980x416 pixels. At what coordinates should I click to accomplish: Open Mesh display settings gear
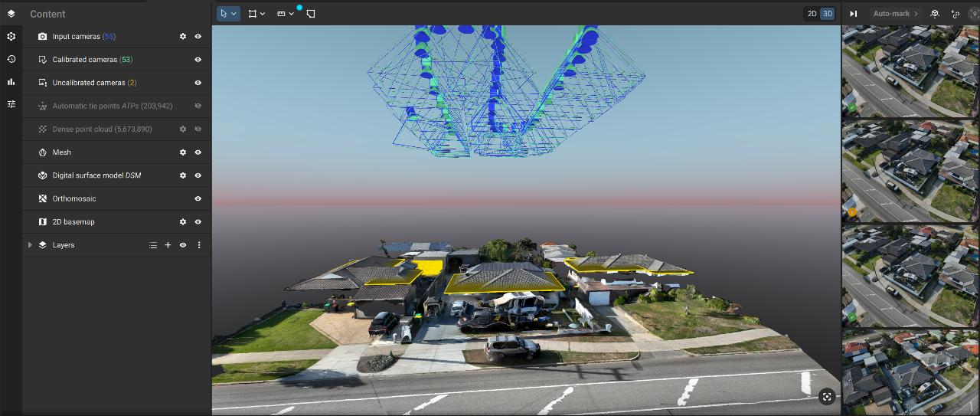[x=183, y=152]
